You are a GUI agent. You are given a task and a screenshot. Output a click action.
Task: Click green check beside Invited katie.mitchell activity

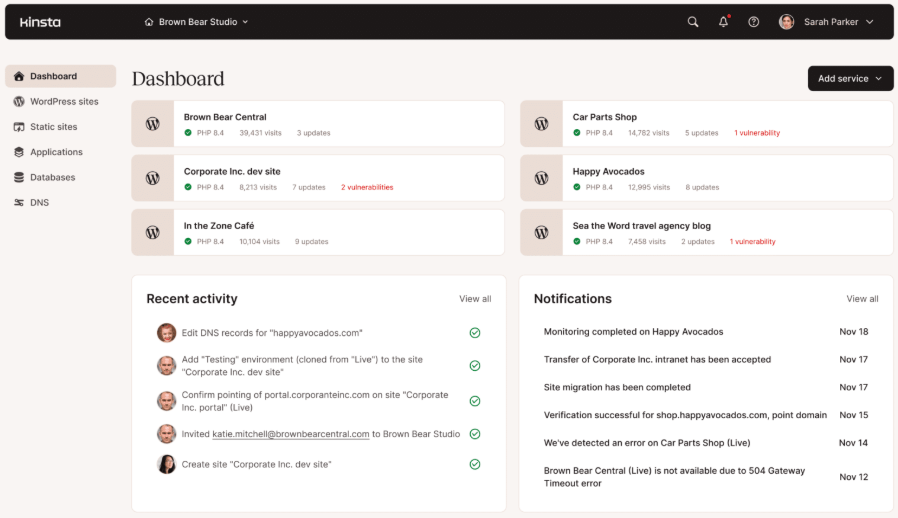(475, 434)
